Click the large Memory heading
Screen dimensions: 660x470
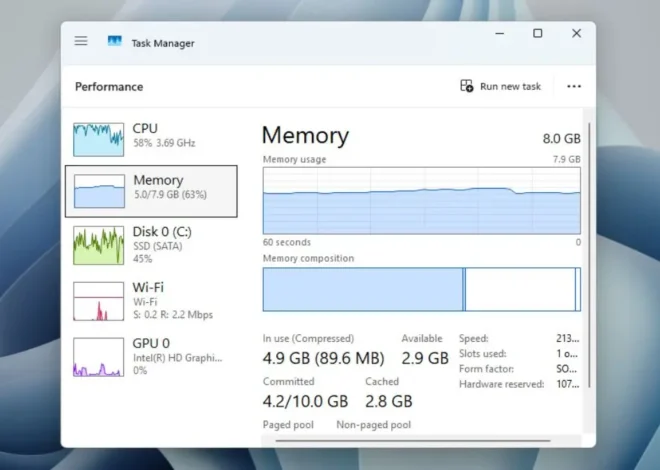(305, 135)
